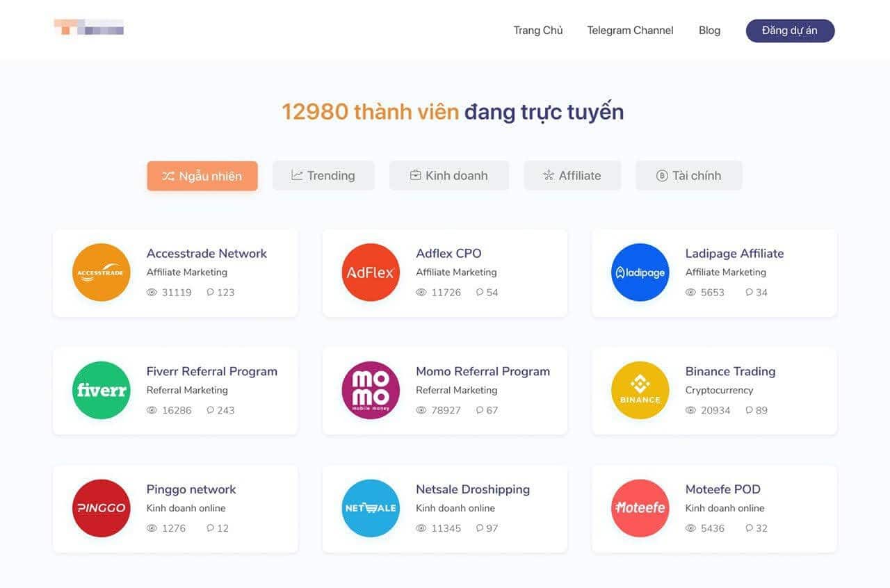Open the Netsale Droshipping title link
This screenshot has height=588, width=890.
(x=473, y=489)
